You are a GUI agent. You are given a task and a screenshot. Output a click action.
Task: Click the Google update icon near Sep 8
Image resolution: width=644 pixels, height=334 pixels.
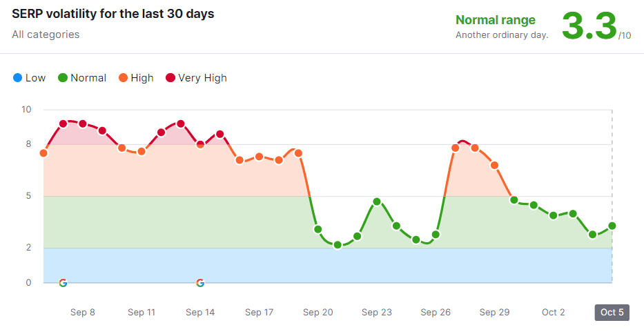click(x=63, y=282)
